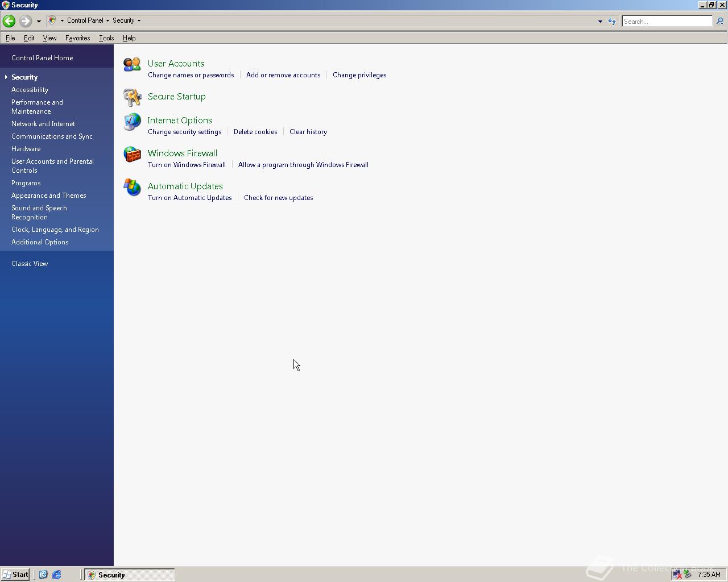Click Change names or passwords
728x582 pixels.
[x=191, y=75]
